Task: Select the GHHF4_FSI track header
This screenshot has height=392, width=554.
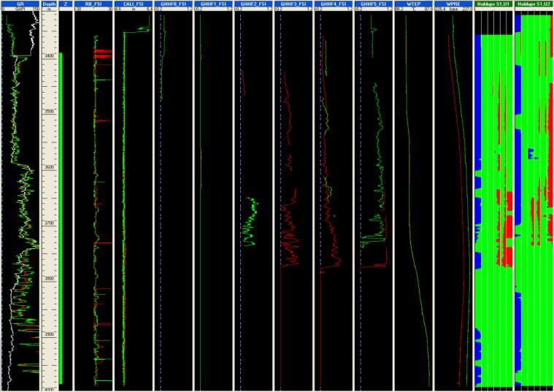Action: click(x=333, y=4)
